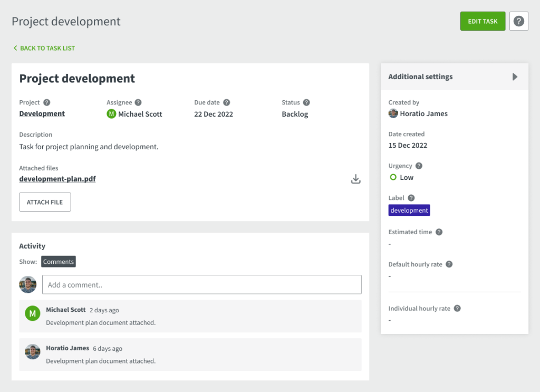Viewport: 540px width, 392px height.
Task: Select the purple development label tag
Action: pyautogui.click(x=409, y=210)
